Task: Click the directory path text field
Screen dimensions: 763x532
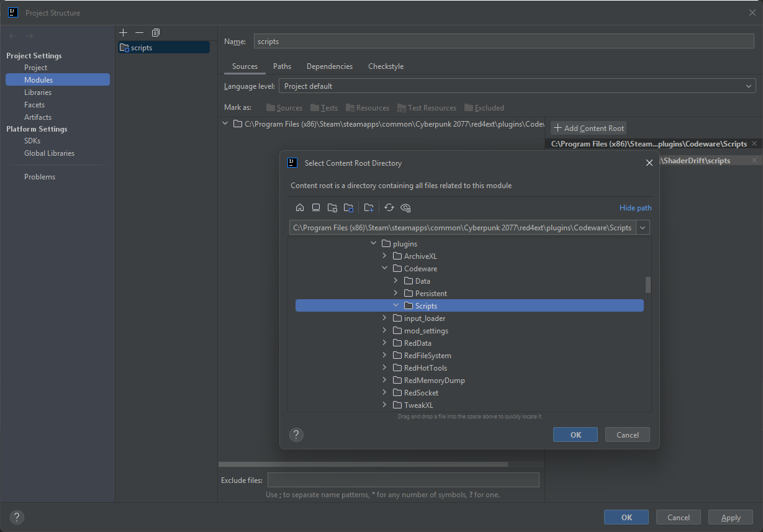Action: pos(462,228)
